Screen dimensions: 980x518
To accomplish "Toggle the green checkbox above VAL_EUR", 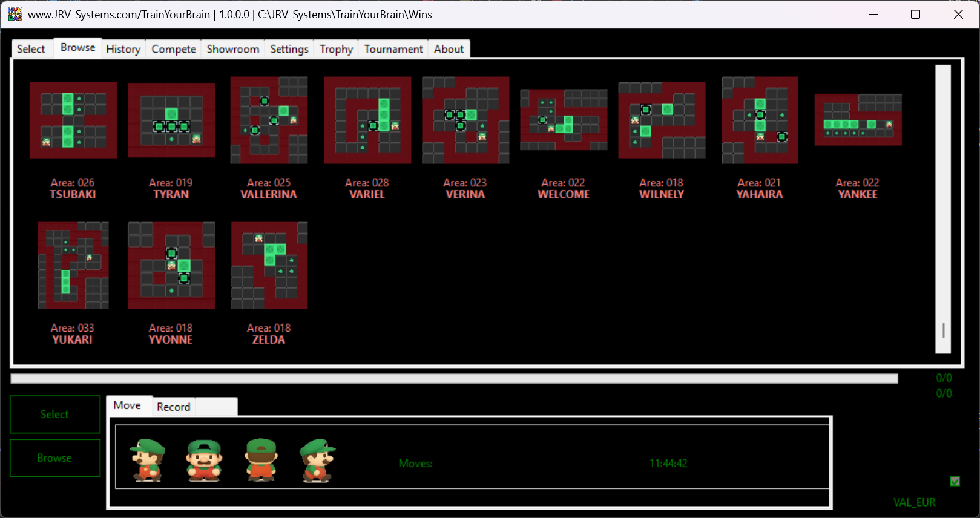I will [x=955, y=481].
